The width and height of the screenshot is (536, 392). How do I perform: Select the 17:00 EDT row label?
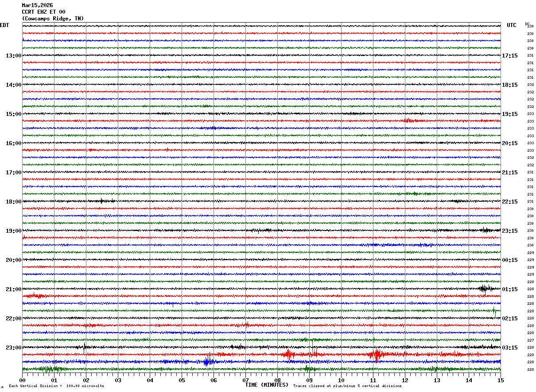[x=14, y=173]
